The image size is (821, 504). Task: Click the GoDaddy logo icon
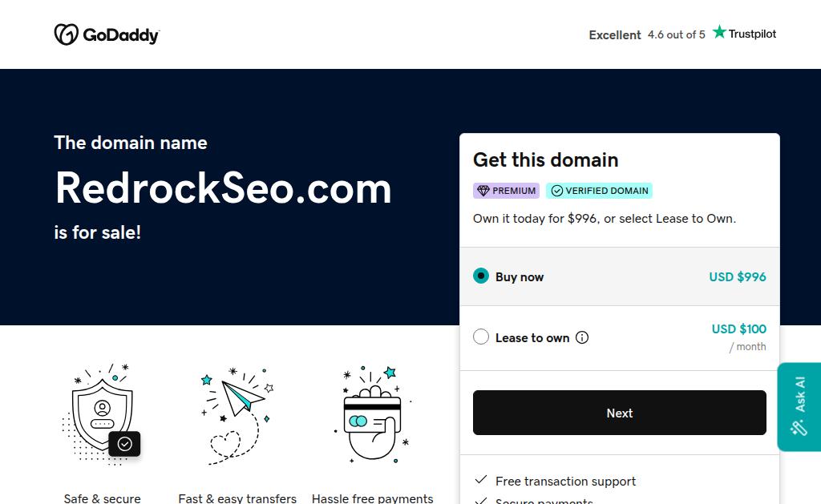[66, 34]
